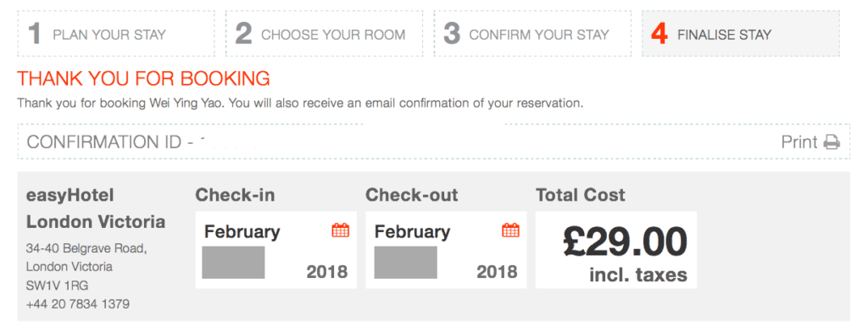Click the check-out February date box
868x333 pixels.
(446, 250)
